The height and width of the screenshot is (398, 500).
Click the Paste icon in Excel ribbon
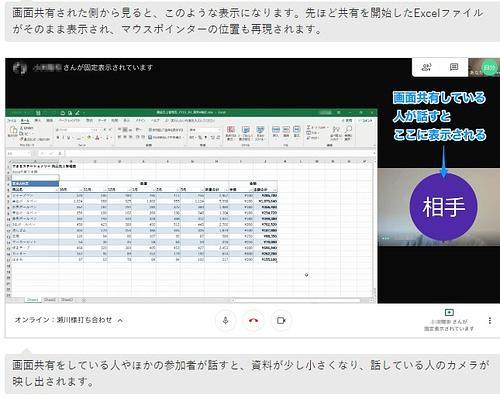pos(13,131)
